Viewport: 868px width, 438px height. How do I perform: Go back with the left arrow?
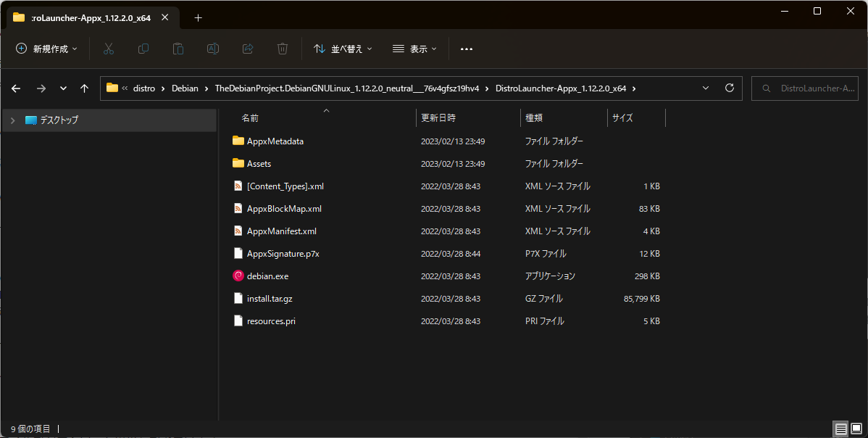click(x=16, y=88)
